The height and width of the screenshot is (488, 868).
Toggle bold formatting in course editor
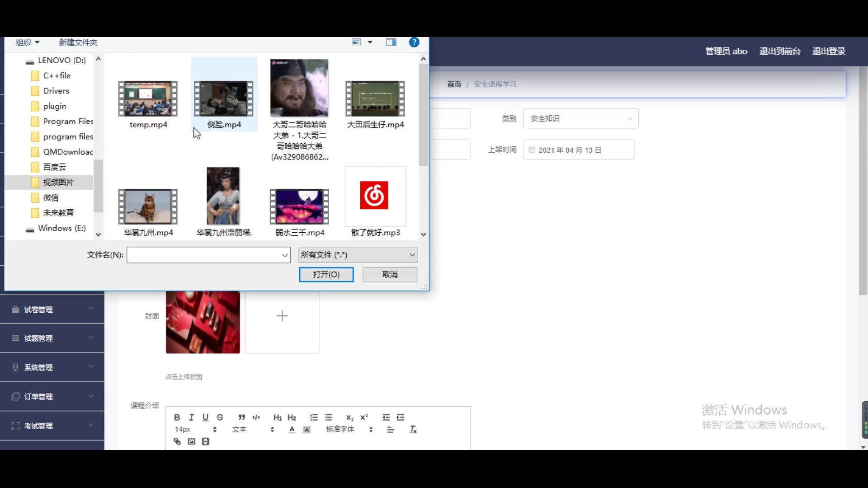point(177,417)
